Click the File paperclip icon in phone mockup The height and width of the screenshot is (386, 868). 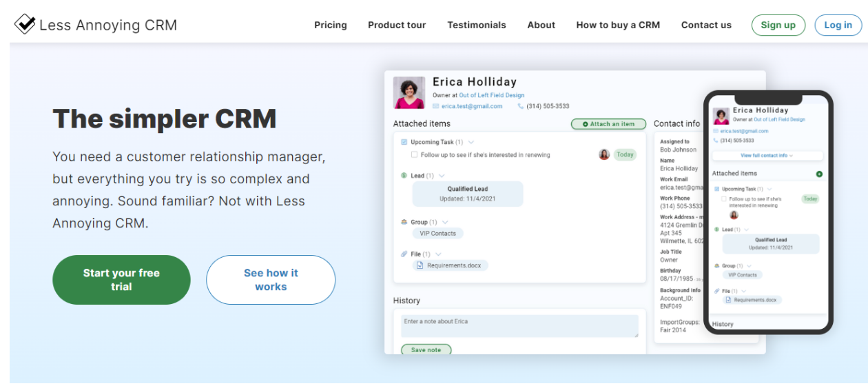pyautogui.click(x=717, y=291)
